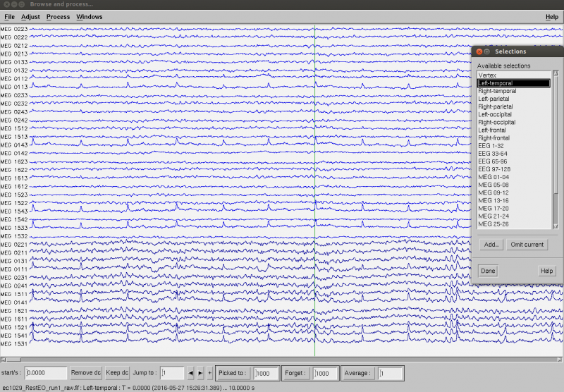Image resolution: width=564 pixels, height=392 pixels.
Task: Click Omit current button
Action: tap(527, 245)
